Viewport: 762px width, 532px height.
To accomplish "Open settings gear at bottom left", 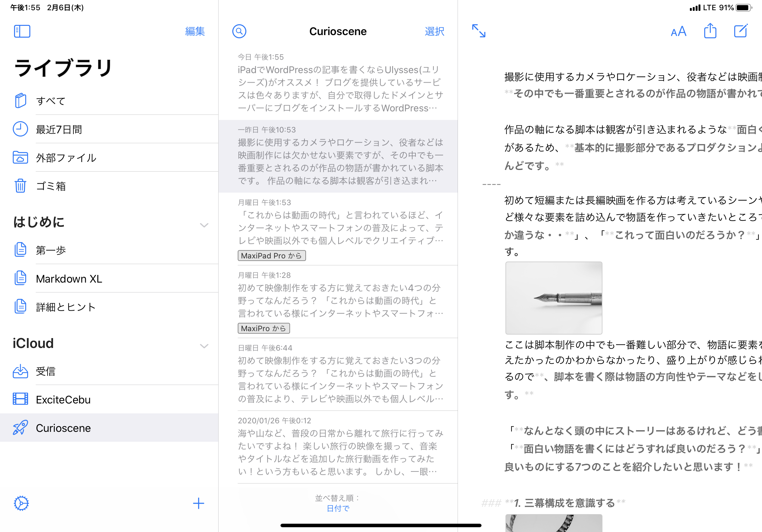I will tap(21, 503).
